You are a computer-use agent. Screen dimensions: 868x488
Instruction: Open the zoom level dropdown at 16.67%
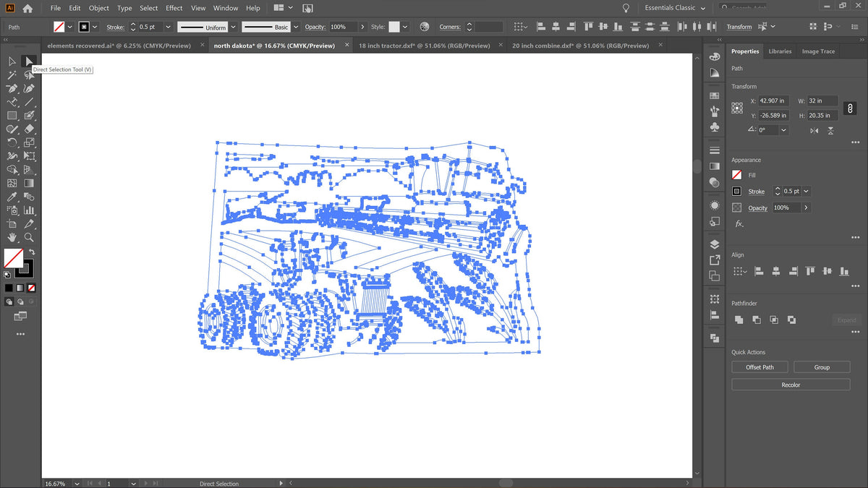coord(75,483)
